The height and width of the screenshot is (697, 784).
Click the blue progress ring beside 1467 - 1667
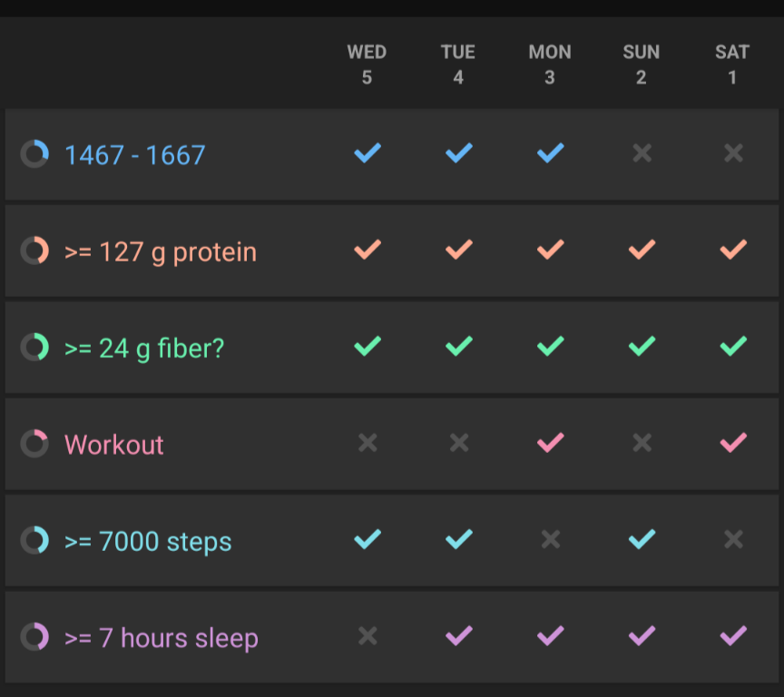click(34, 154)
